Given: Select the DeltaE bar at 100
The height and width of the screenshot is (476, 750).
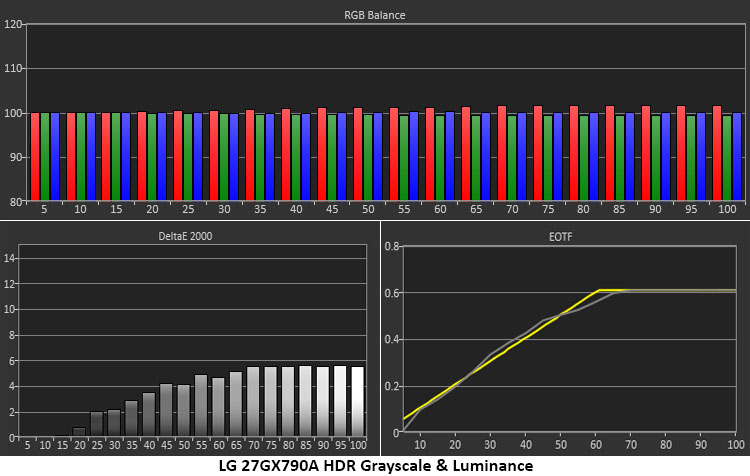Looking at the screenshot, I should [357, 401].
